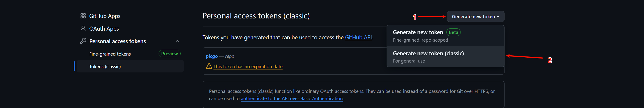Click the green Beta badge
This screenshot has width=644, height=108.
[x=453, y=32]
